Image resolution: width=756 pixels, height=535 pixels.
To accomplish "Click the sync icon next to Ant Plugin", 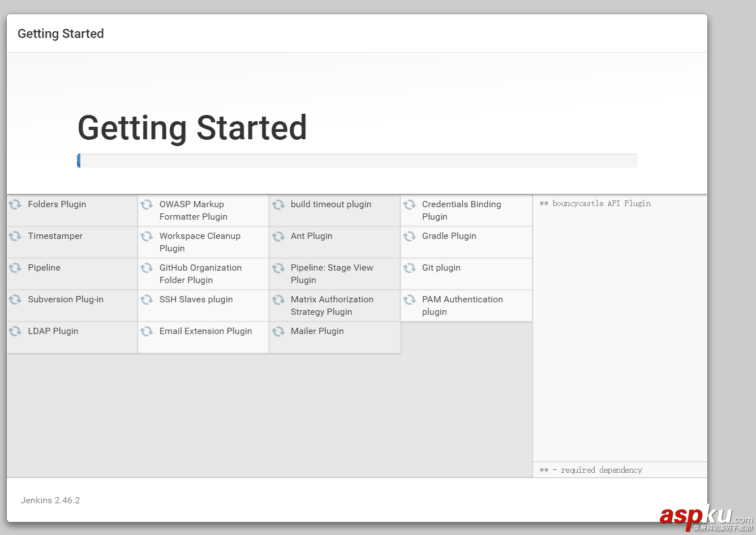I will (x=278, y=236).
